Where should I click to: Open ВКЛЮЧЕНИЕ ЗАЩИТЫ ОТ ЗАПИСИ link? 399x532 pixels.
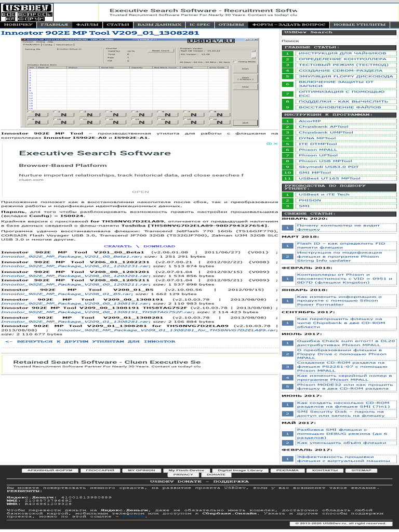(336, 84)
